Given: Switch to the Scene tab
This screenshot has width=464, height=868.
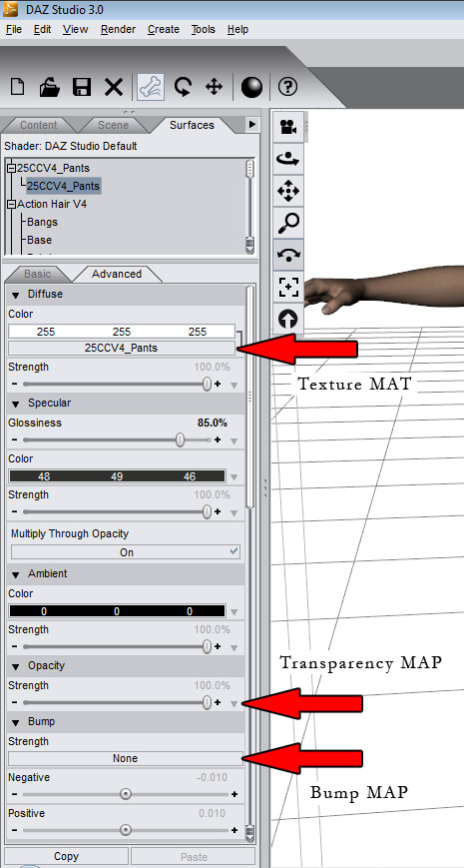Looking at the screenshot, I should 113,125.
